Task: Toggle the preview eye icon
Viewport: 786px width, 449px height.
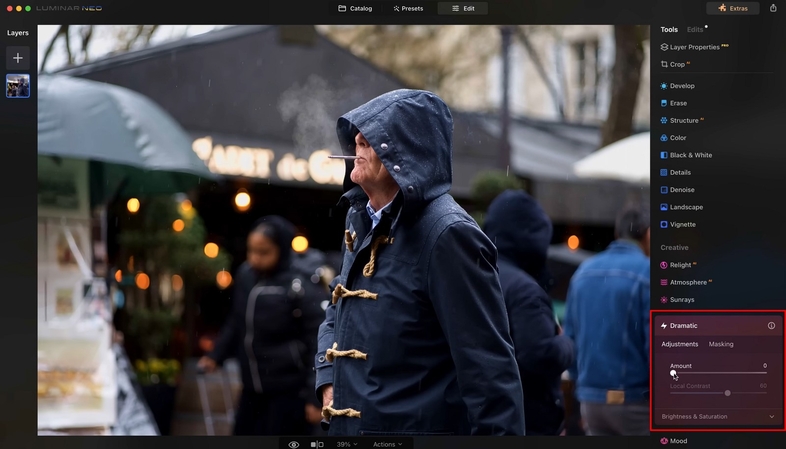Action: (x=294, y=444)
